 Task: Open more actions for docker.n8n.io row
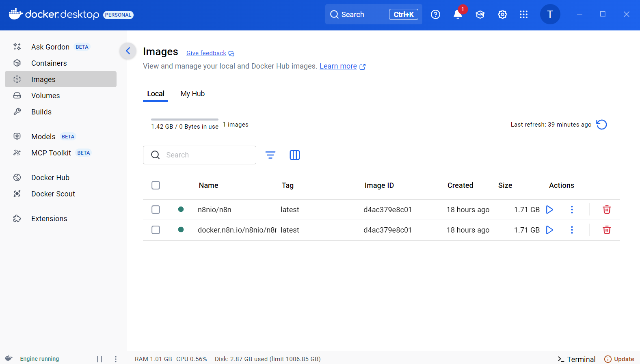pyautogui.click(x=572, y=230)
